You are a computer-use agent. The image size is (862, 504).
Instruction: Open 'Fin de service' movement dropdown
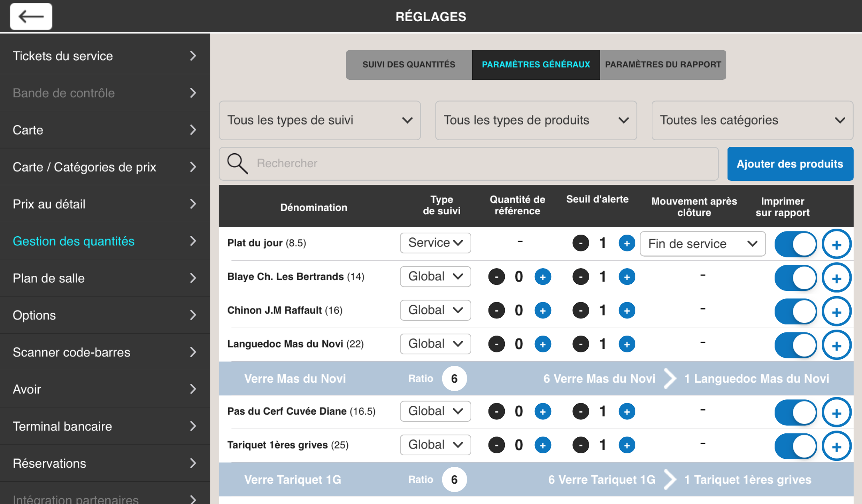(x=702, y=243)
